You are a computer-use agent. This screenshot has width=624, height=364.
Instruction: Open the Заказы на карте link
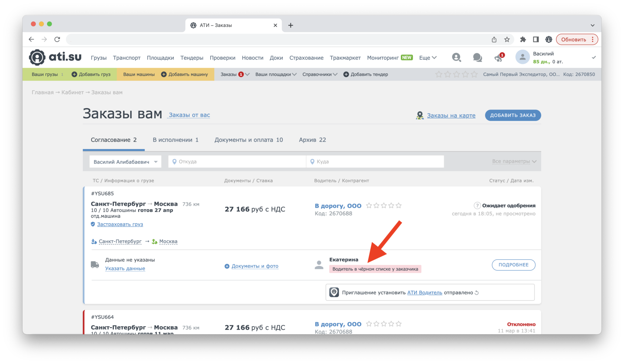451,116
